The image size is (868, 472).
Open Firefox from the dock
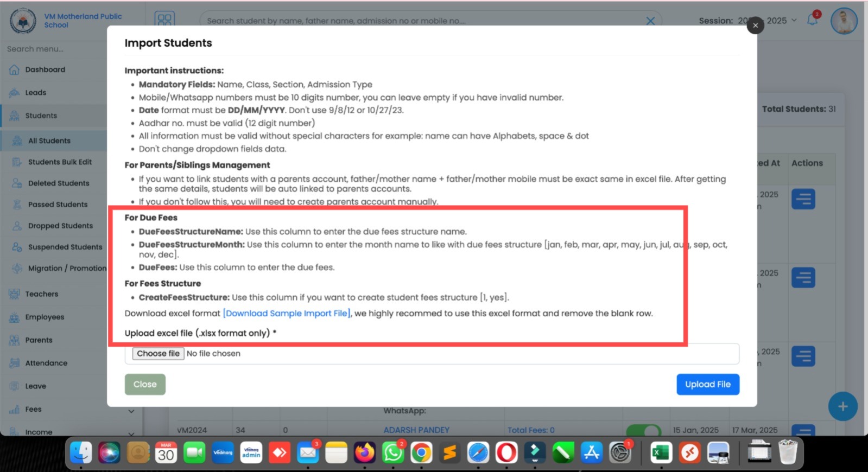(x=365, y=452)
